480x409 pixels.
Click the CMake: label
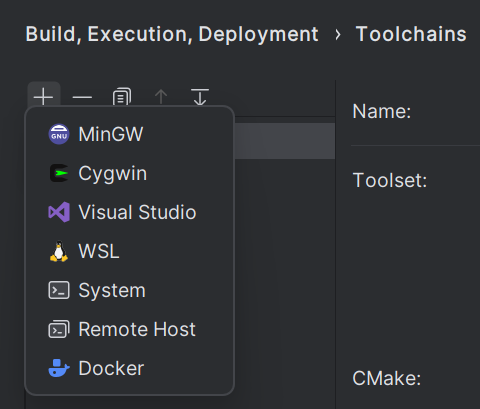pyautogui.click(x=387, y=378)
